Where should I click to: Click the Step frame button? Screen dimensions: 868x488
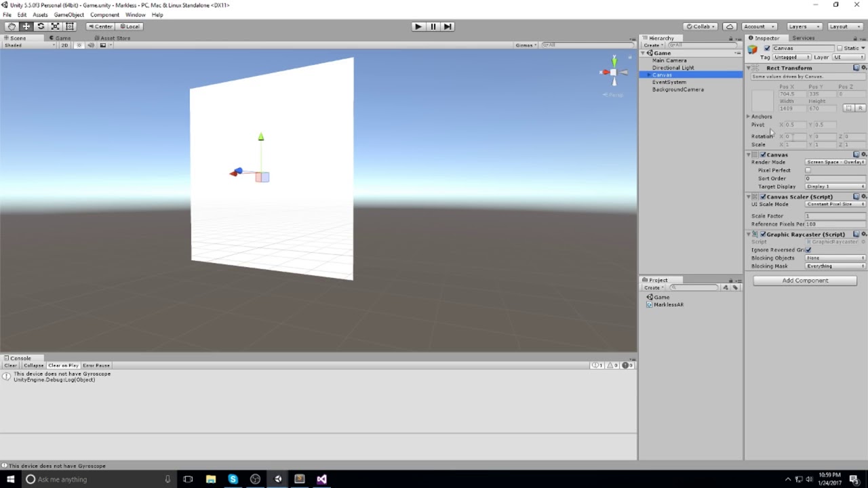coord(448,26)
